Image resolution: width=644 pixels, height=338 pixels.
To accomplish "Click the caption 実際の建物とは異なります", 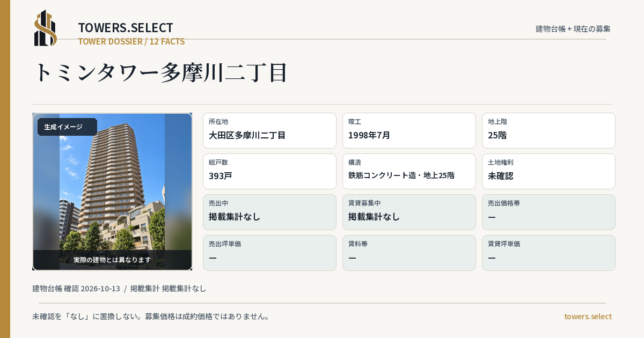I will point(112,260).
